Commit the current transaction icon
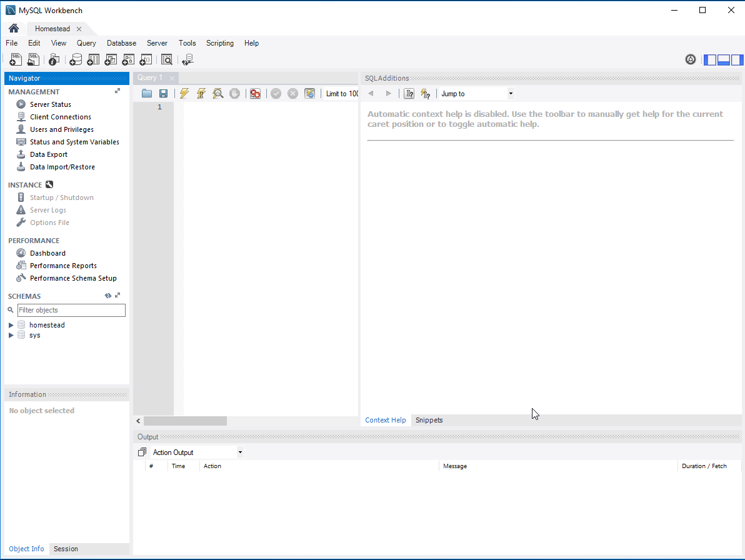This screenshot has height=560, width=745. click(x=276, y=94)
